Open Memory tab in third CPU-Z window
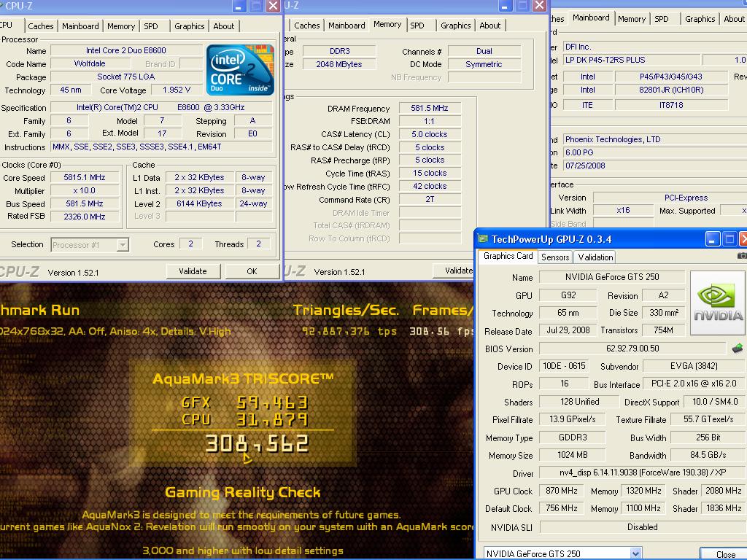 click(632, 19)
